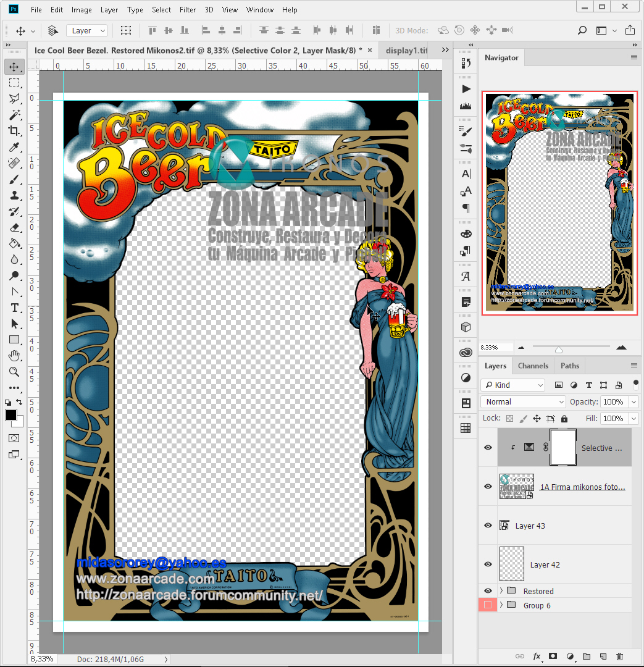Click the add layer style fx icon
The width and height of the screenshot is (644, 667).
[537, 657]
